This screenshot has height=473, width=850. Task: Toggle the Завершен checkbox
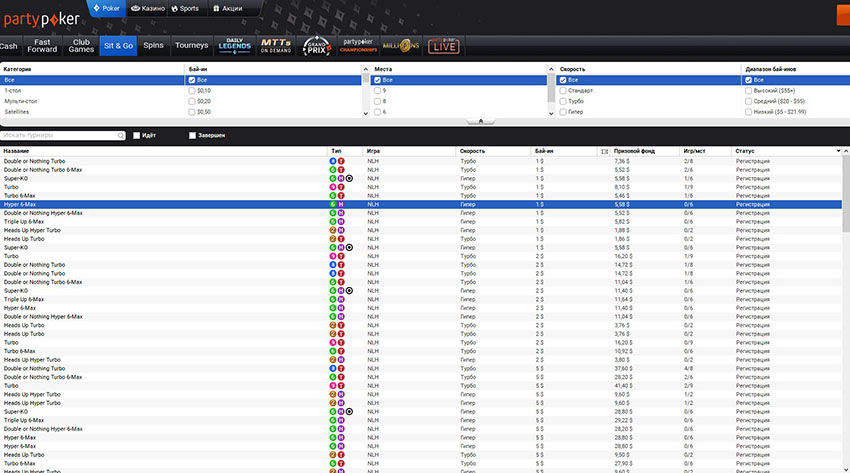(193, 135)
